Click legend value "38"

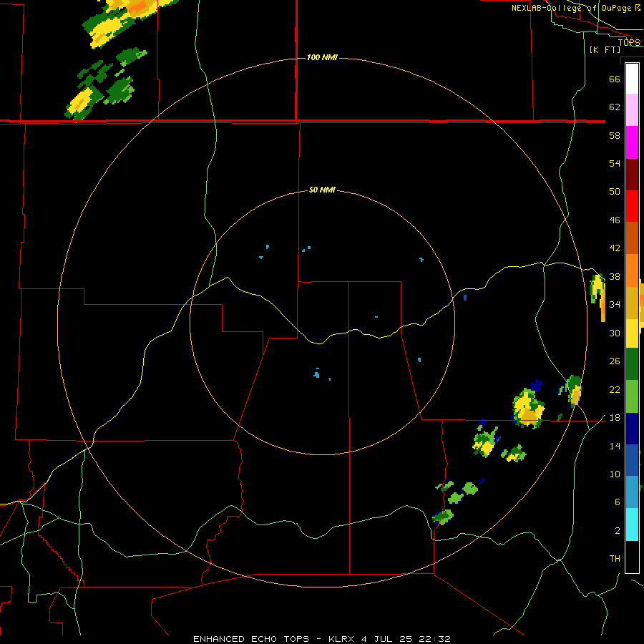point(615,276)
